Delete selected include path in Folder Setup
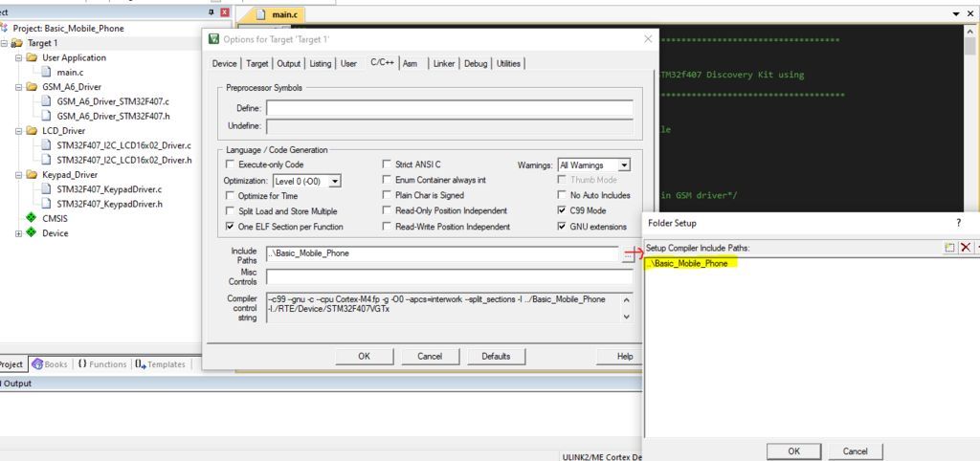The image size is (980, 461). click(966, 248)
